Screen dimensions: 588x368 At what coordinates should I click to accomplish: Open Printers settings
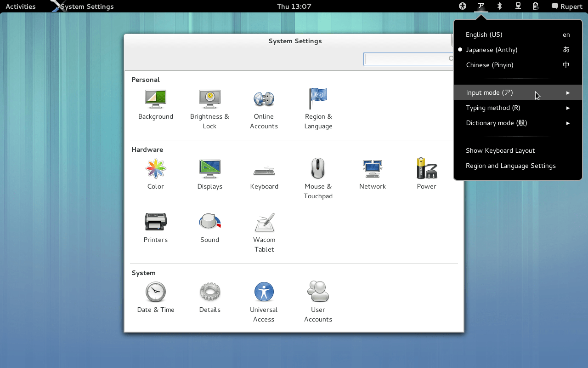coord(156,228)
